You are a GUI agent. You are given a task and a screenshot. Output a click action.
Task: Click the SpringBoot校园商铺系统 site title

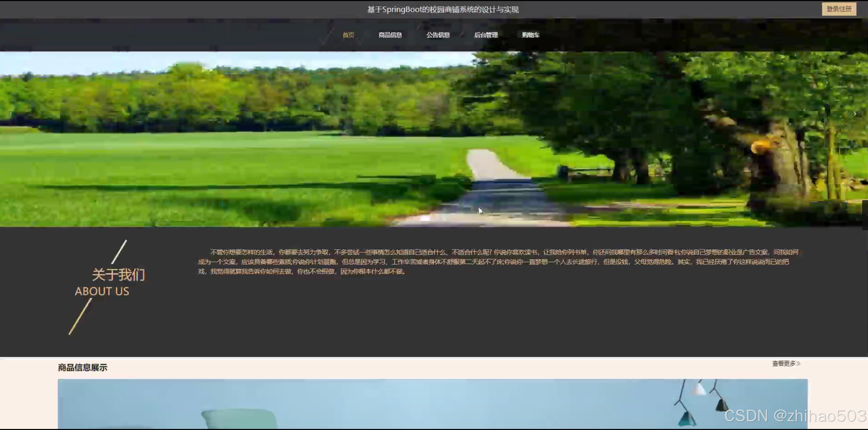click(443, 10)
